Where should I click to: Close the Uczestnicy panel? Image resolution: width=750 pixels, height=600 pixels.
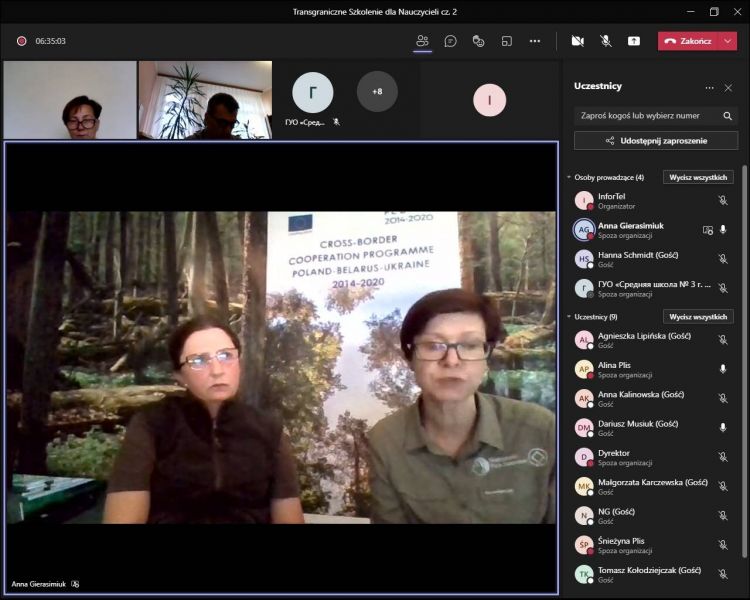click(x=728, y=87)
